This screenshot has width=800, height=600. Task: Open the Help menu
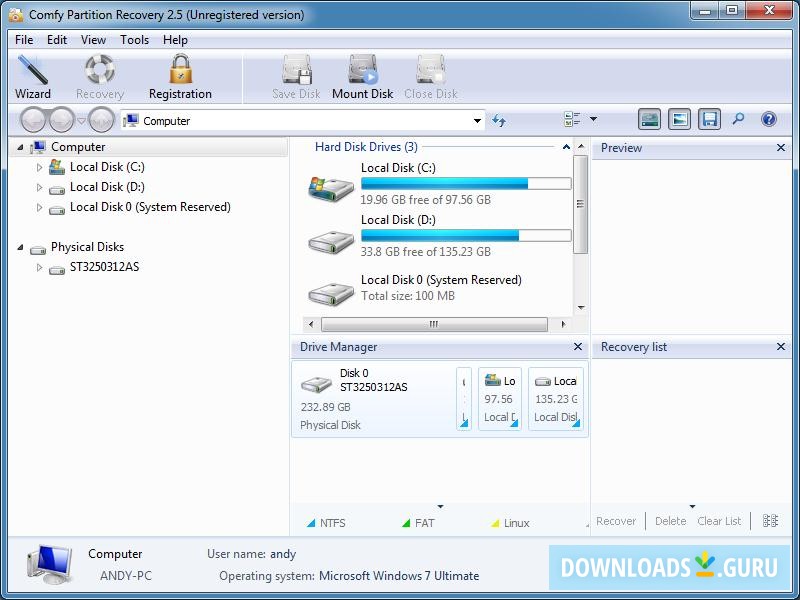tap(175, 40)
